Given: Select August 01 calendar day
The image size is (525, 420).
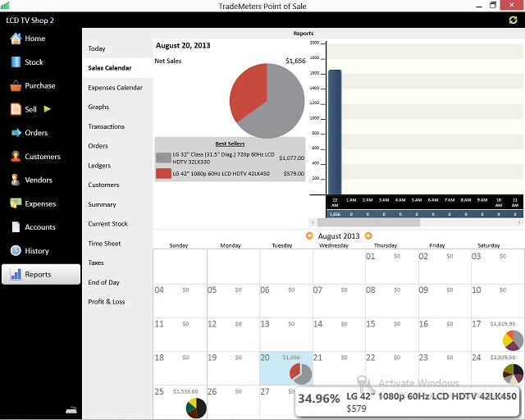Looking at the screenshot, I should click(x=392, y=267).
